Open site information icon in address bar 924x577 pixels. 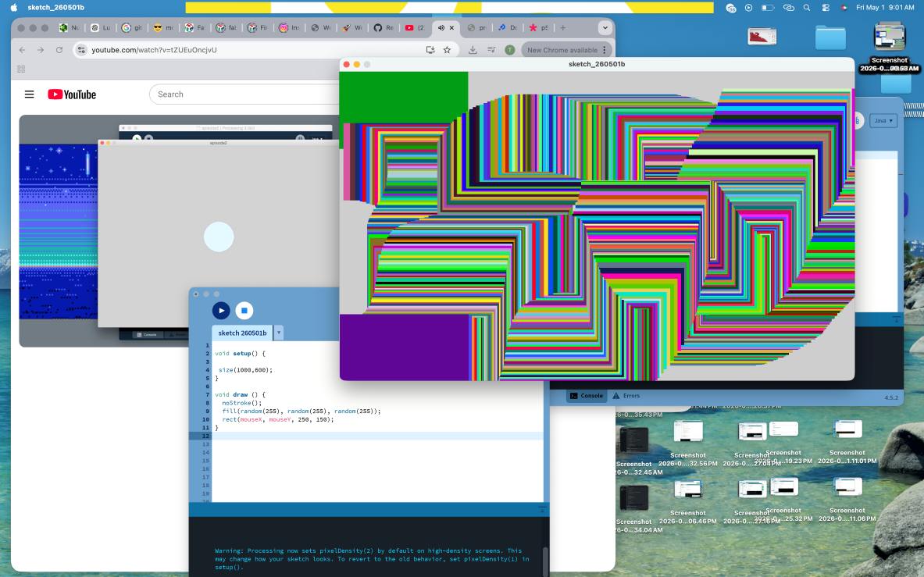[82, 50]
